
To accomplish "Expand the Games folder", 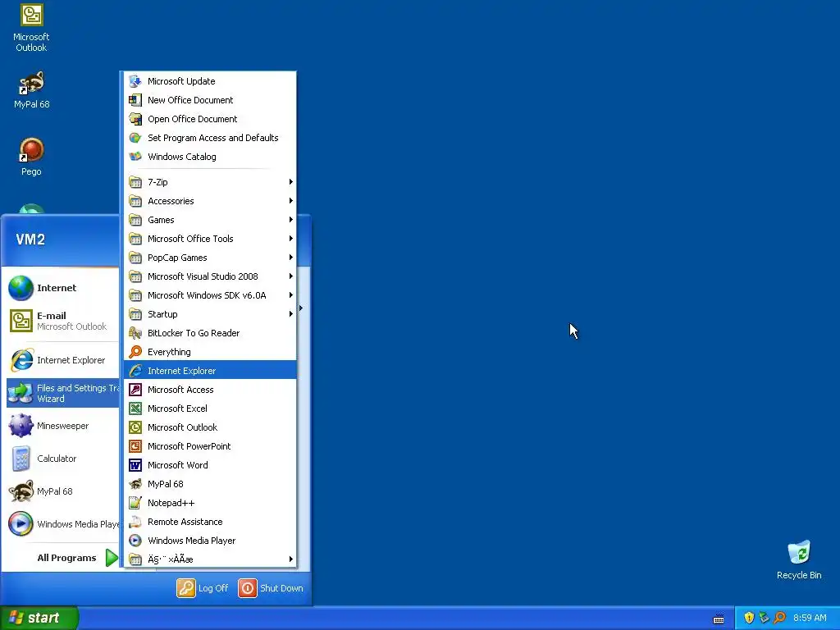I will (210, 220).
